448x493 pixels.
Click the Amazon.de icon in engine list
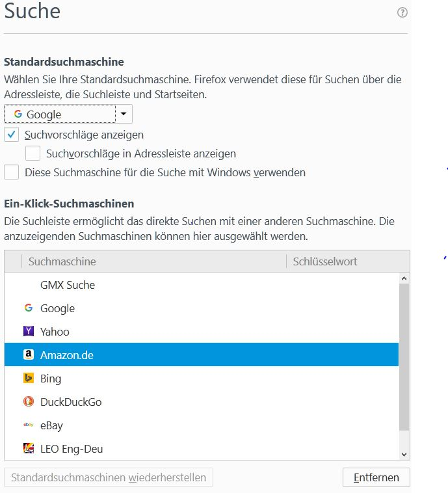(29, 355)
